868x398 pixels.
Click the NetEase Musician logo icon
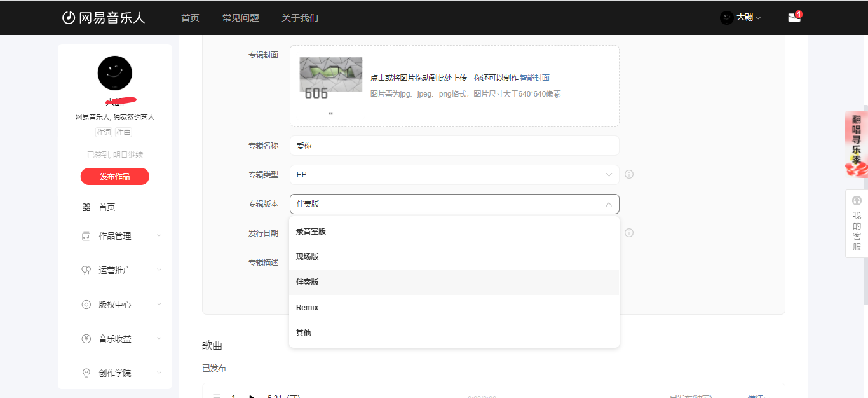[69, 18]
